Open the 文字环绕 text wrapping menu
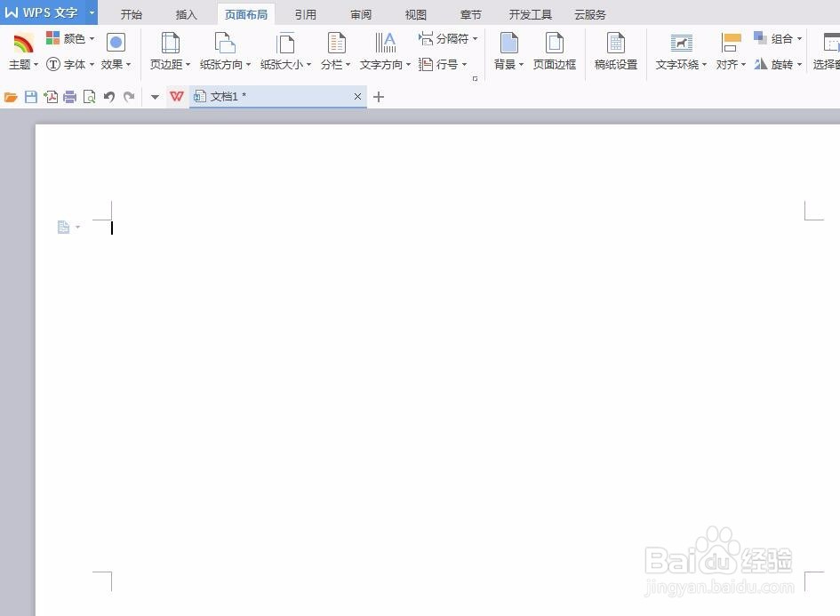 tap(681, 52)
